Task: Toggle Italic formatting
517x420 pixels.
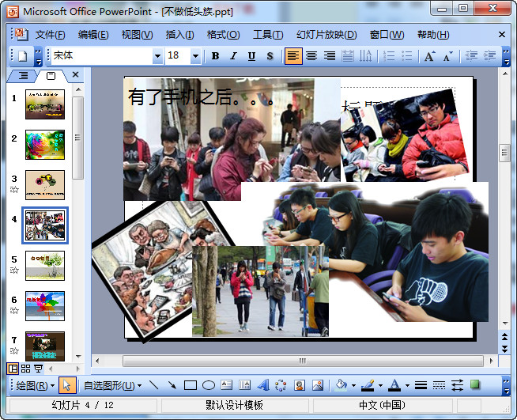Action: click(x=233, y=55)
